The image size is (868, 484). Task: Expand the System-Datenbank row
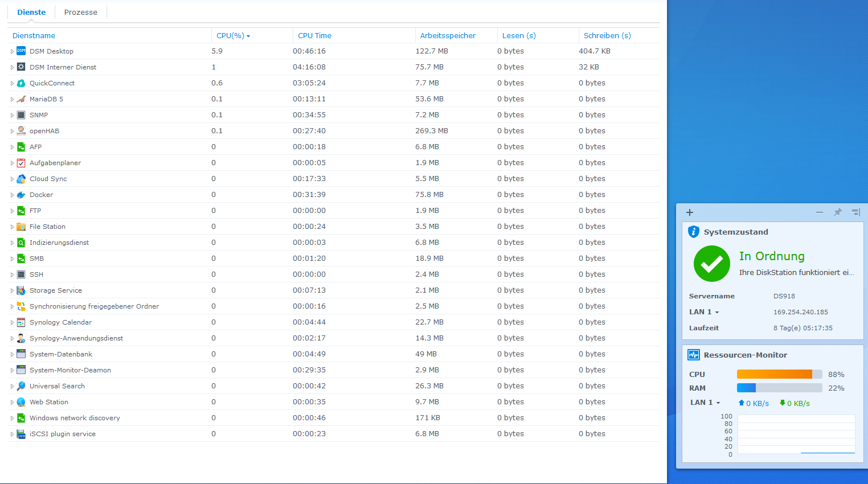coord(12,354)
